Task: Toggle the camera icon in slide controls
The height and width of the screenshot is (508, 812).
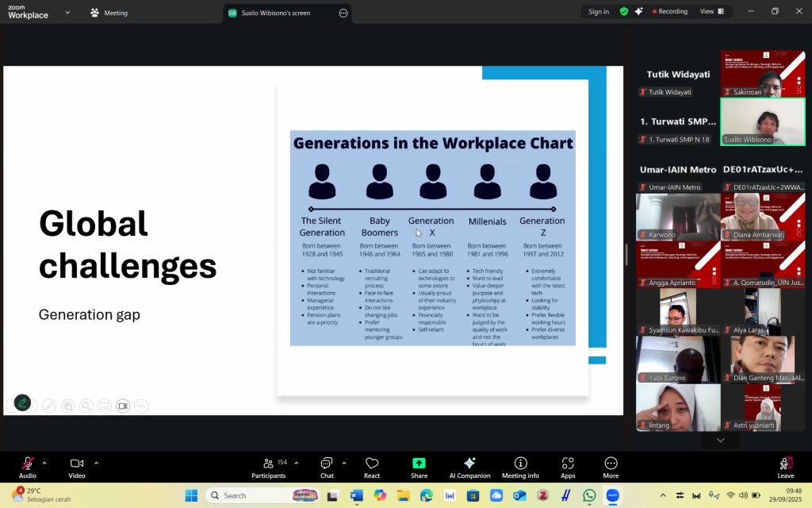Action: 123,406
